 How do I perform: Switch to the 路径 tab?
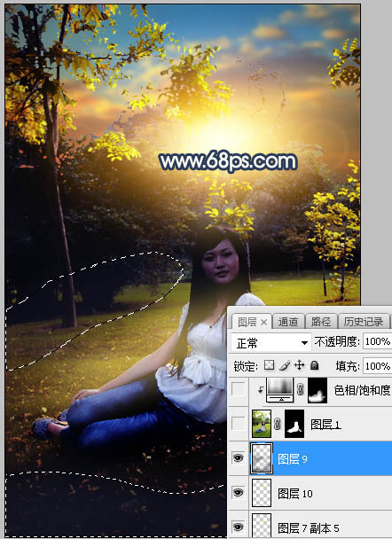pos(320,322)
